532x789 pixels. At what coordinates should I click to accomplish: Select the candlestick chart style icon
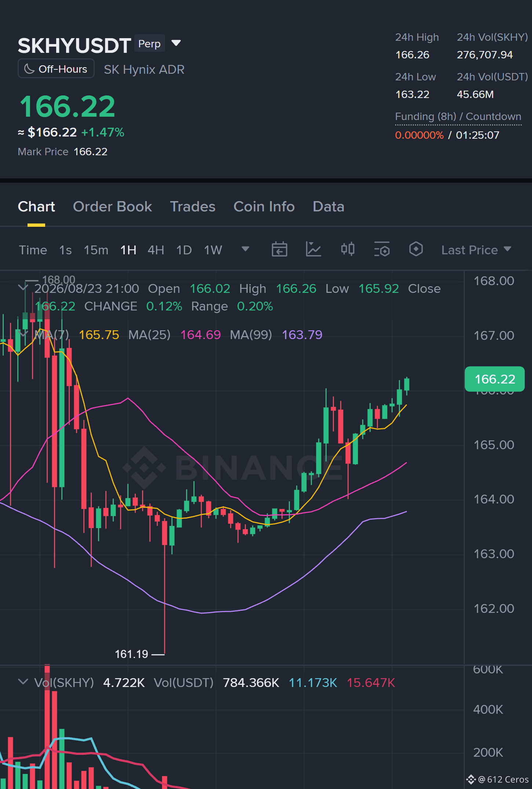coord(347,250)
